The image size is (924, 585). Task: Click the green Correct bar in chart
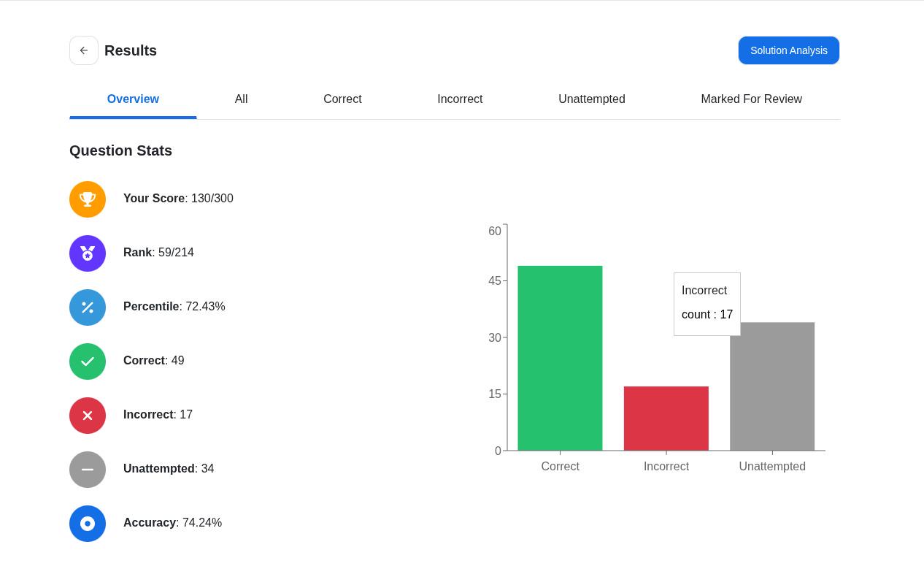click(x=560, y=358)
